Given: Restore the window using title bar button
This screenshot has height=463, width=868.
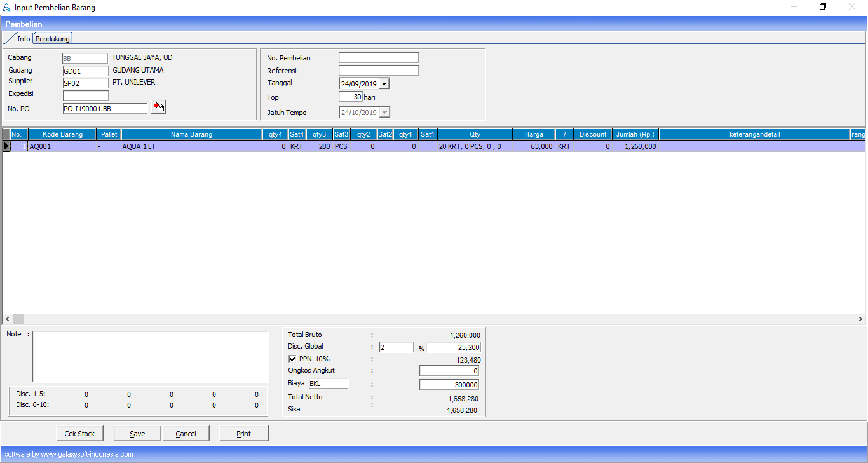Looking at the screenshot, I should coord(823,7).
